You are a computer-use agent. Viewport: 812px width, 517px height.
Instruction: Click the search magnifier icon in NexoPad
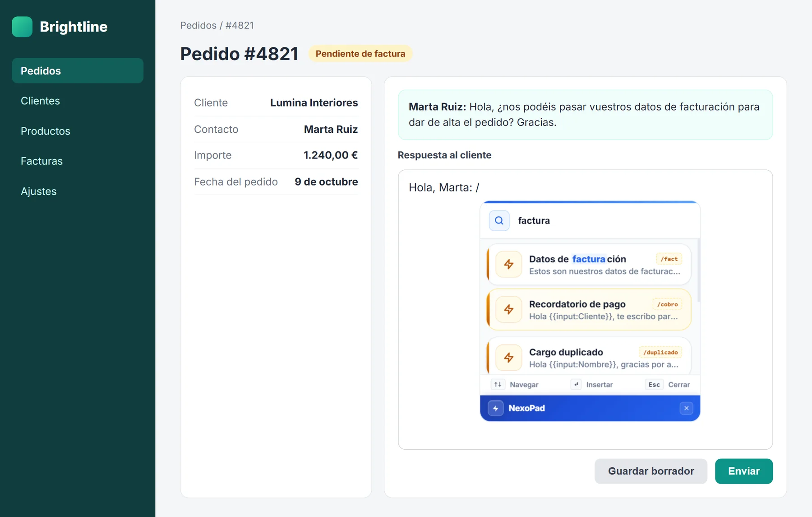[499, 220]
